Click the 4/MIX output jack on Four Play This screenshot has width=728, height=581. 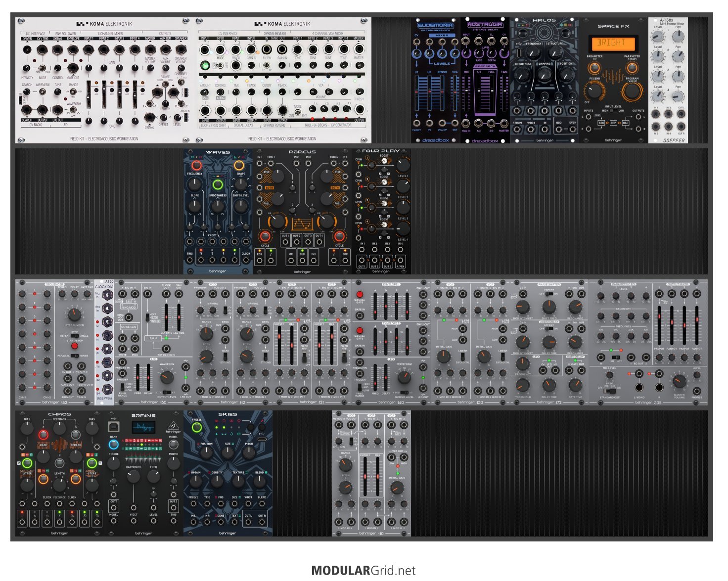pyautogui.click(x=400, y=260)
